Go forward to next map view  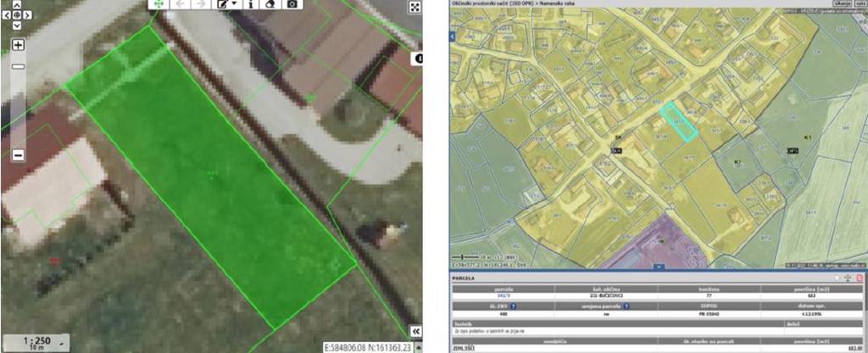click(x=201, y=4)
